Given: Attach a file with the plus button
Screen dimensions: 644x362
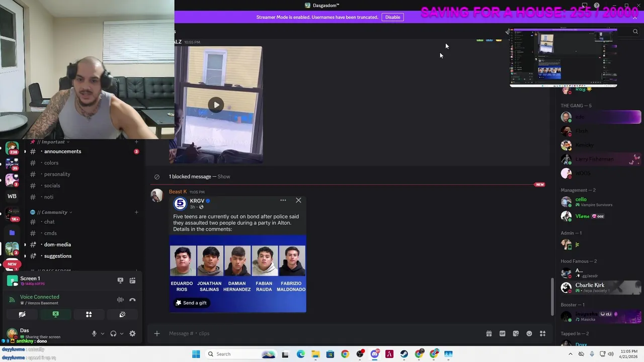Looking at the screenshot, I should [156, 333].
